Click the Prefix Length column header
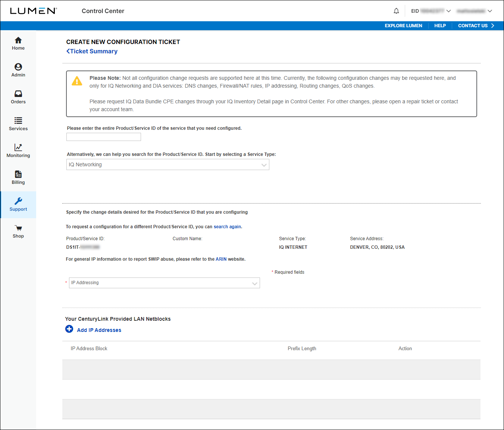 [x=302, y=349]
